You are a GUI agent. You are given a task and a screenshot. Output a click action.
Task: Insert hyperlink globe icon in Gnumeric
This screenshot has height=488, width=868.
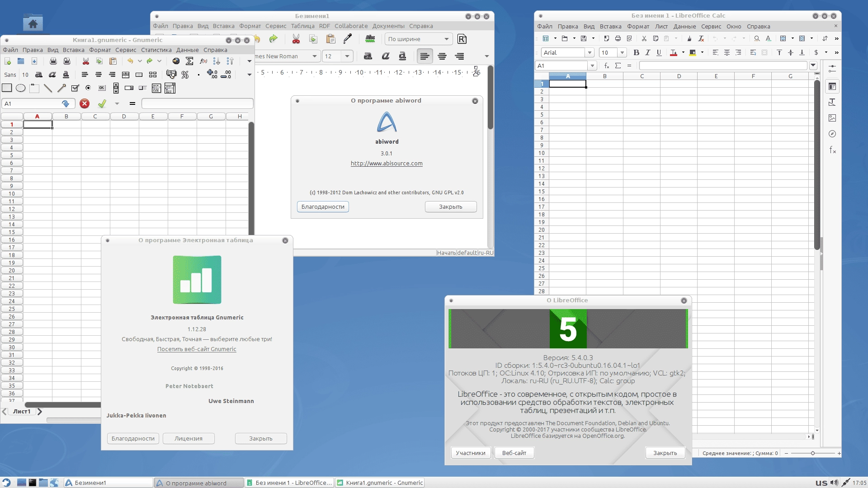pos(176,61)
